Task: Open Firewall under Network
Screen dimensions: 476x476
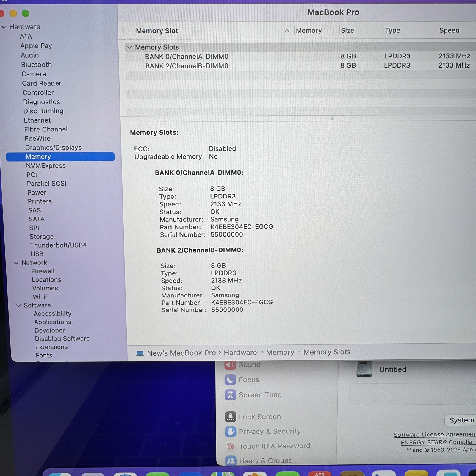Action: [43, 271]
